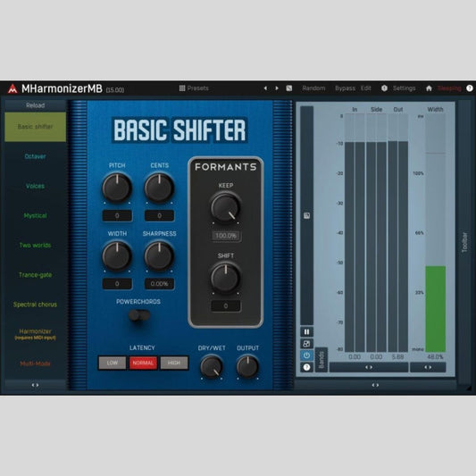
Task: Click the Sleeping status label
Action: pyautogui.click(x=449, y=88)
